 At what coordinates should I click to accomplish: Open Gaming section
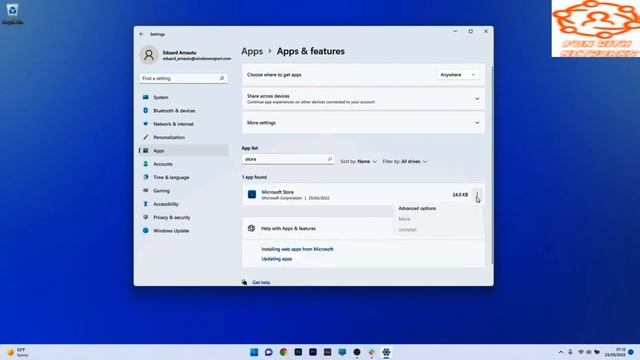[x=183, y=191]
